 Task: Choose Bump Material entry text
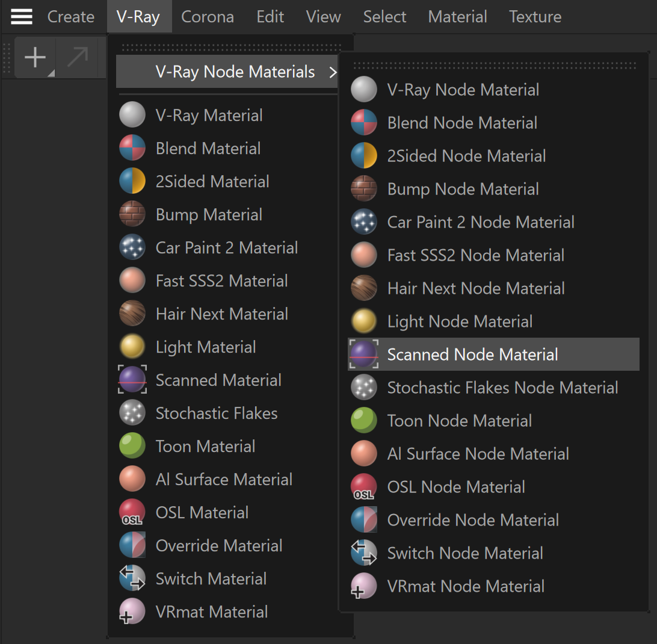(209, 215)
